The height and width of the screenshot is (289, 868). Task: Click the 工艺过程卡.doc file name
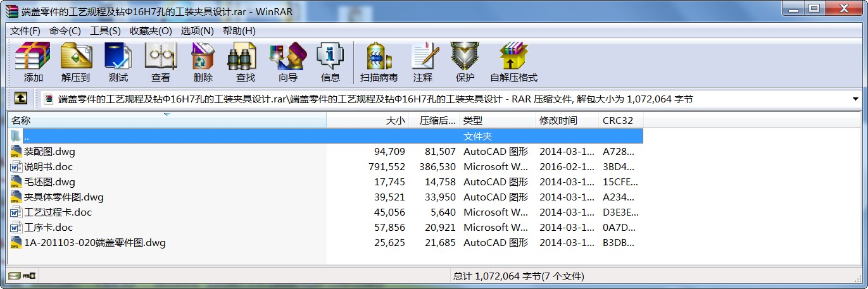pyautogui.click(x=58, y=212)
